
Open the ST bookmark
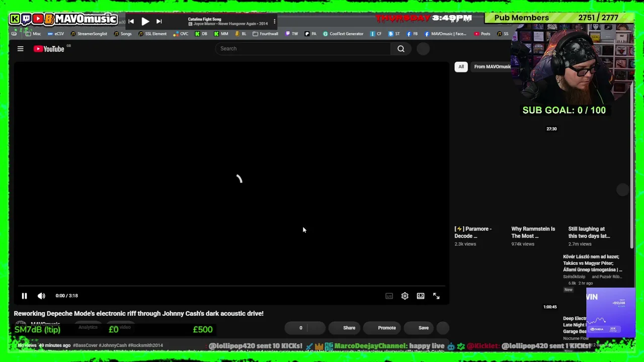(394, 34)
